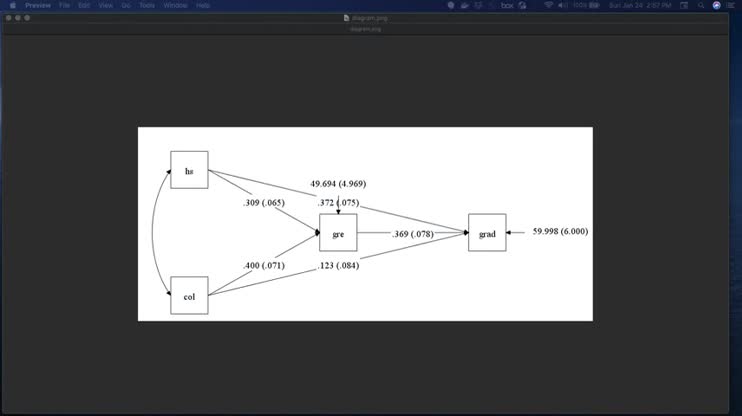The width and height of the screenshot is (742, 416).
Task: Open the Edit menu
Action: pos(84,5)
